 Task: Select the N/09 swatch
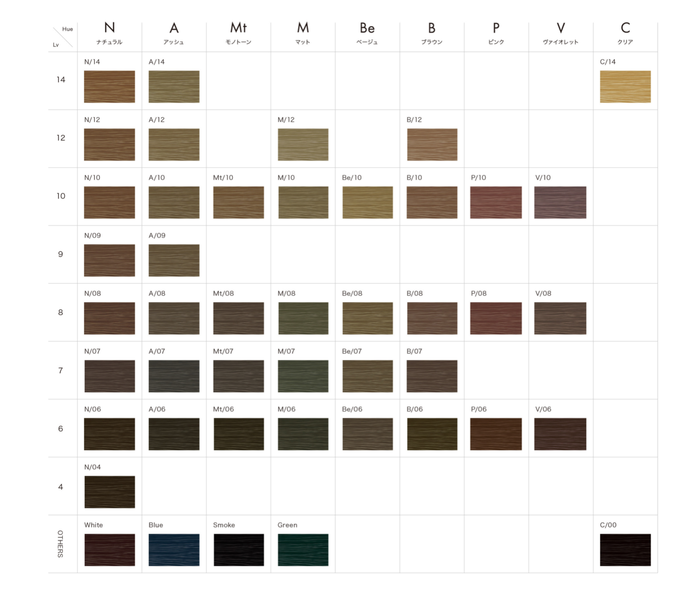[109, 260]
